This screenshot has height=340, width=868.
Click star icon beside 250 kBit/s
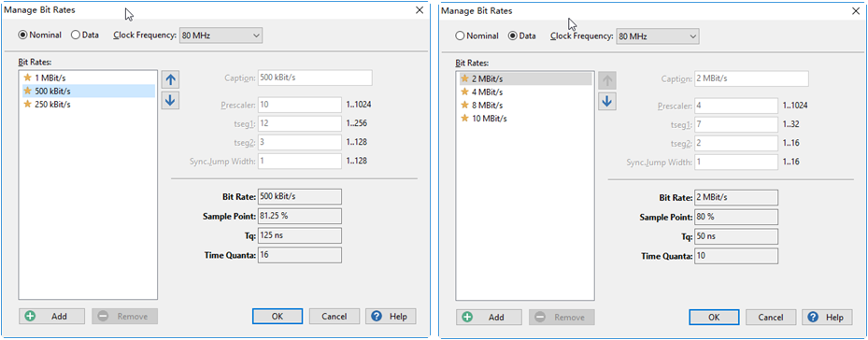point(27,104)
